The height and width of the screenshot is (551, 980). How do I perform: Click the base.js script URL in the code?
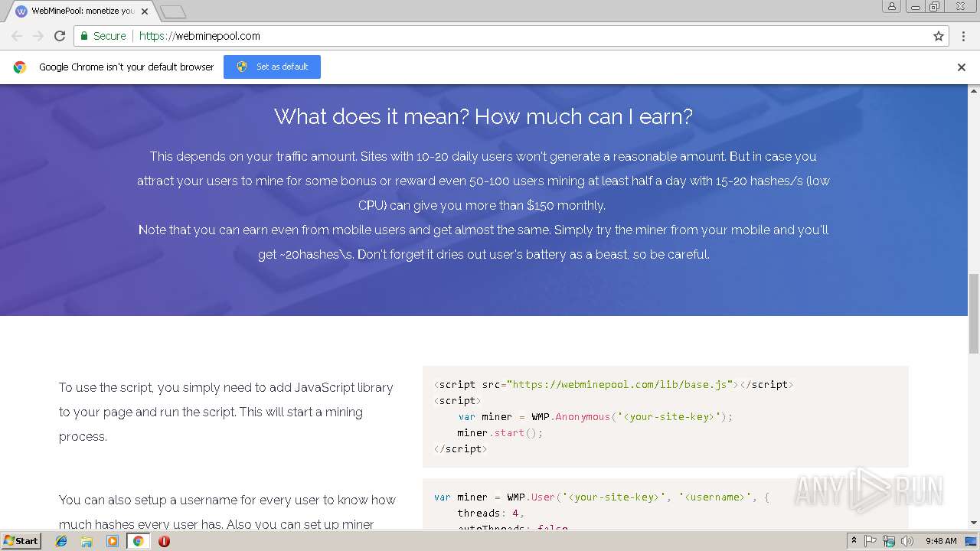pos(619,384)
